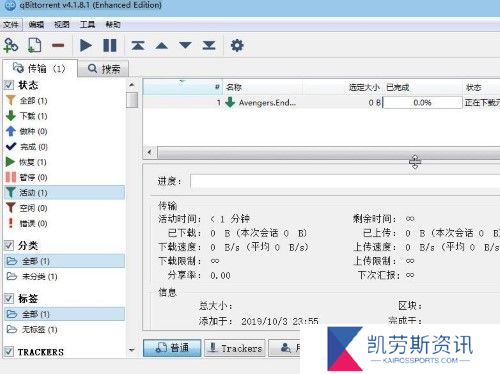This screenshot has width=500, height=374.
Task: Open the 帮助 menu
Action: click(x=113, y=25)
